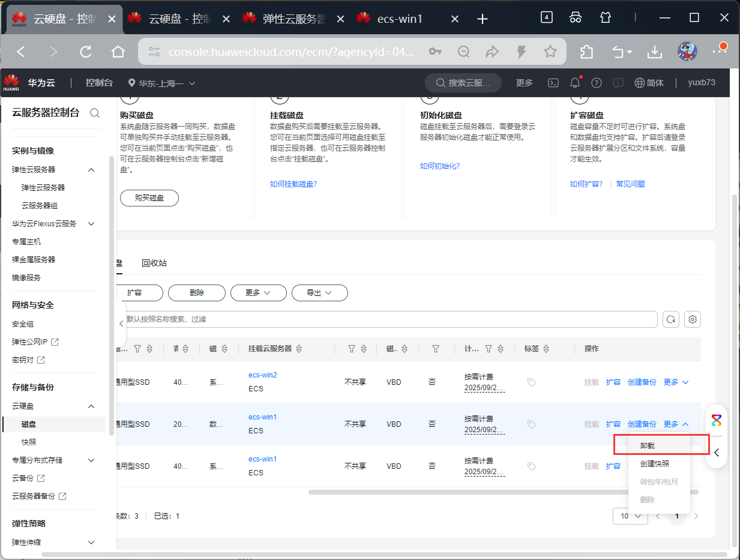Bookmark this page with the star icon
This screenshot has height=560, width=740.
coord(550,52)
